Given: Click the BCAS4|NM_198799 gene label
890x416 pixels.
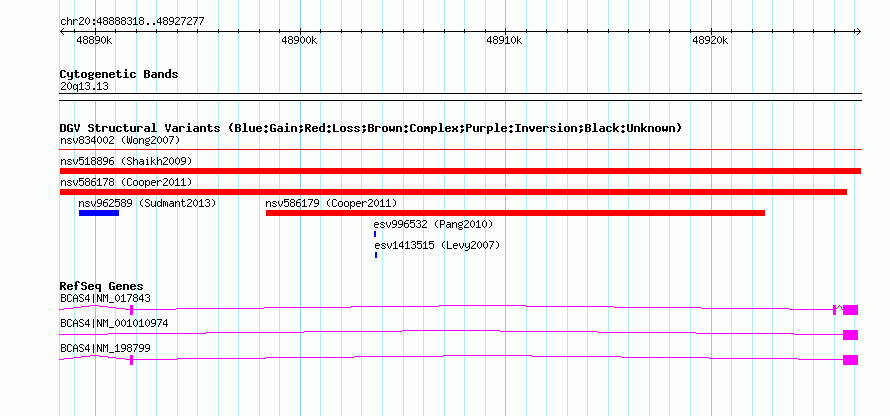Looking at the screenshot, I should pyautogui.click(x=105, y=348).
